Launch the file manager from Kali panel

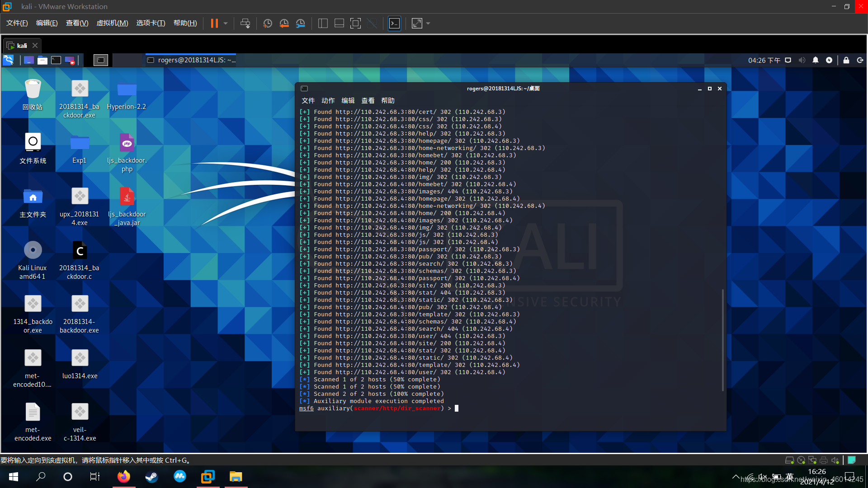(42, 60)
